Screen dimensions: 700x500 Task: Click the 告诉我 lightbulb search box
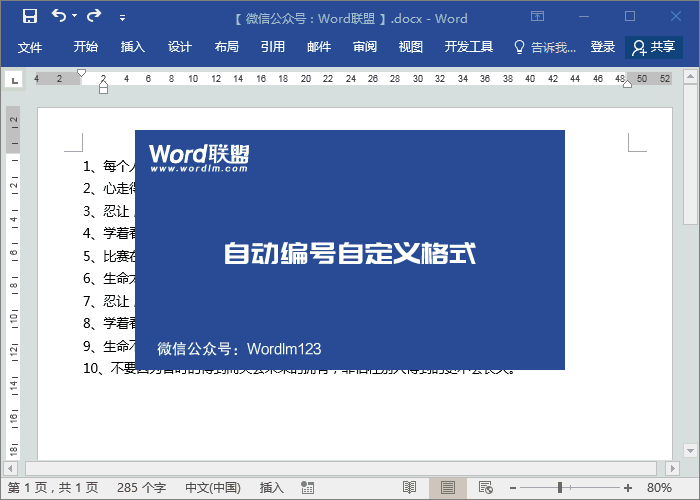point(545,47)
